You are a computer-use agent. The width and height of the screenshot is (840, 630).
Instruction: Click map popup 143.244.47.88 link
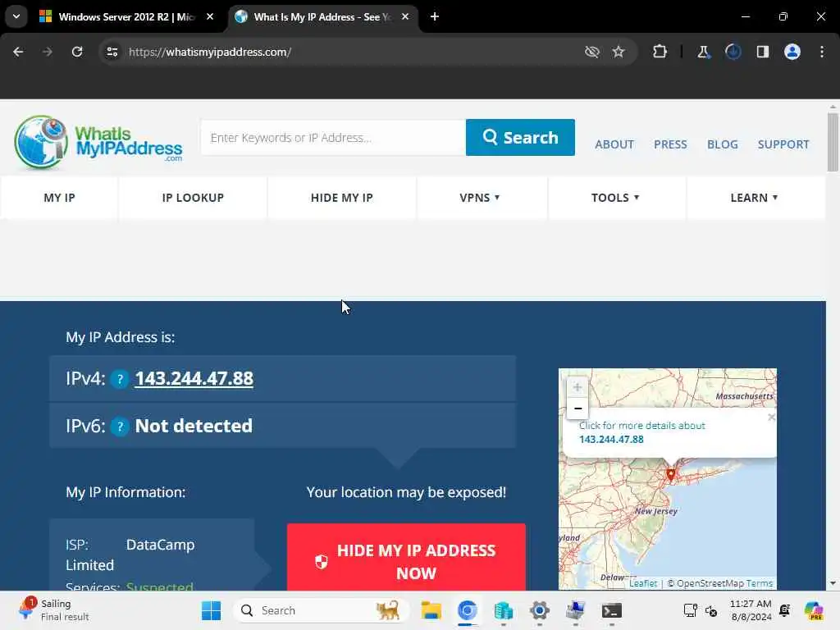[x=611, y=440]
